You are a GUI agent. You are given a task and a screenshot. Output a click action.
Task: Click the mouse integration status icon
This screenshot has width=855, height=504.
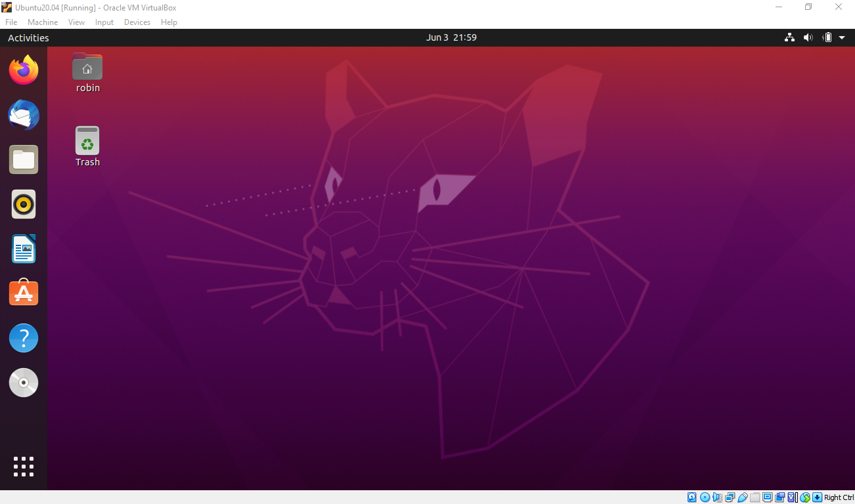point(805,497)
